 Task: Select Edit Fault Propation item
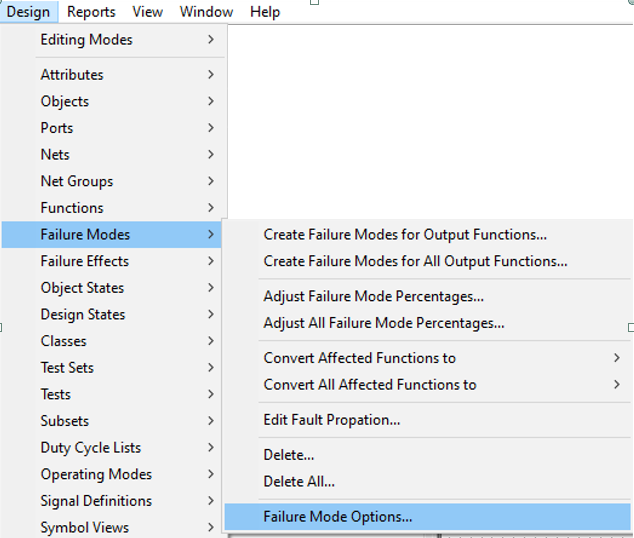pos(427,420)
